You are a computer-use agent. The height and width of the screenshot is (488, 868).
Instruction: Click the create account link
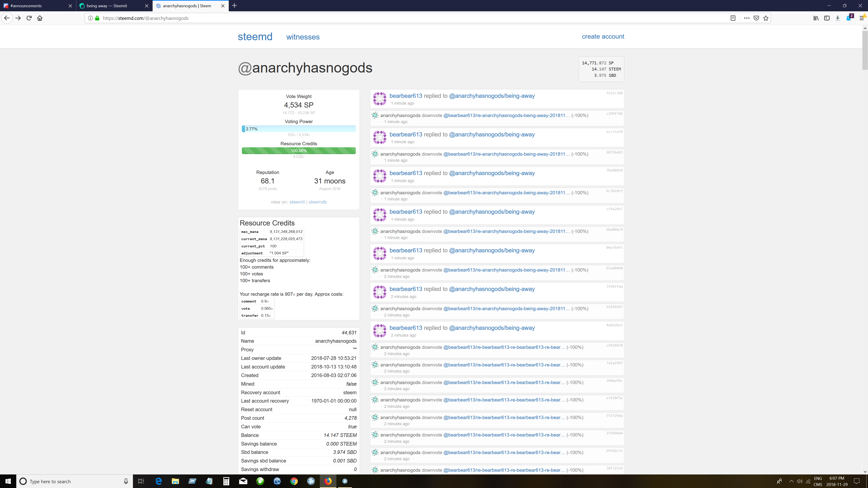pyautogui.click(x=603, y=36)
